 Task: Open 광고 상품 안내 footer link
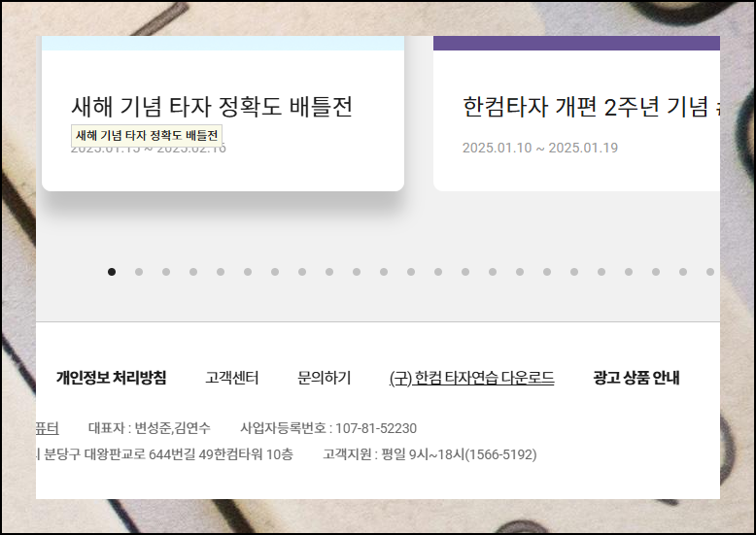(636, 378)
